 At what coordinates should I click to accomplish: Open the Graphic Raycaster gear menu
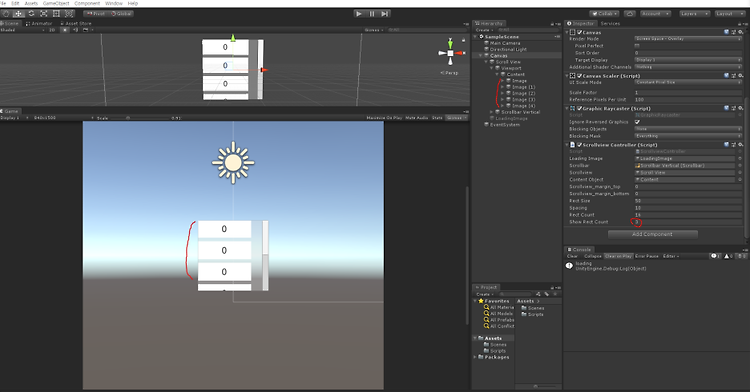[740, 109]
